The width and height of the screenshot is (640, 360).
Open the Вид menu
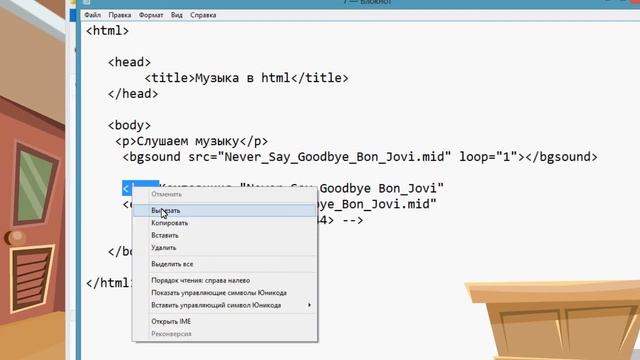(176, 15)
